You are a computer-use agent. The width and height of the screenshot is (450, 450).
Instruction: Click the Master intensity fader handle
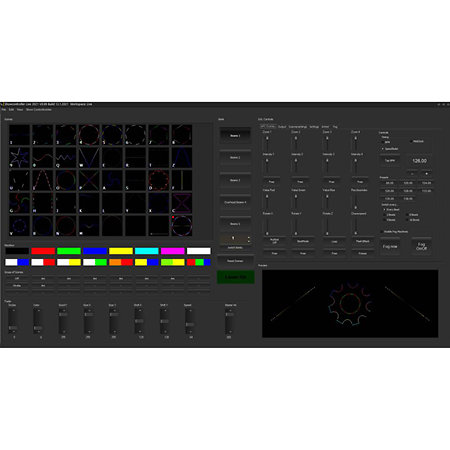click(229, 314)
